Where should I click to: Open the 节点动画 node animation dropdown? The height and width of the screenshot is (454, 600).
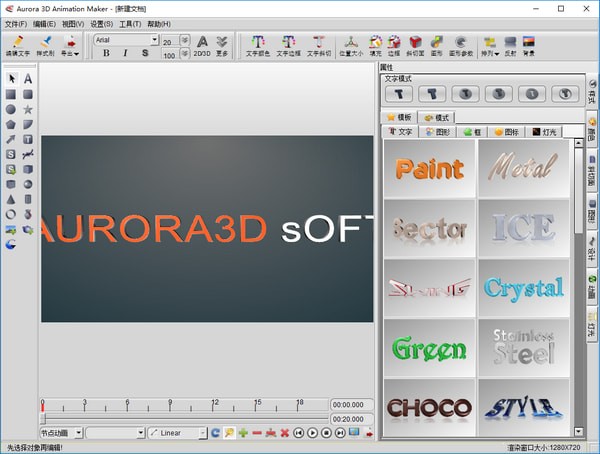pos(60,433)
